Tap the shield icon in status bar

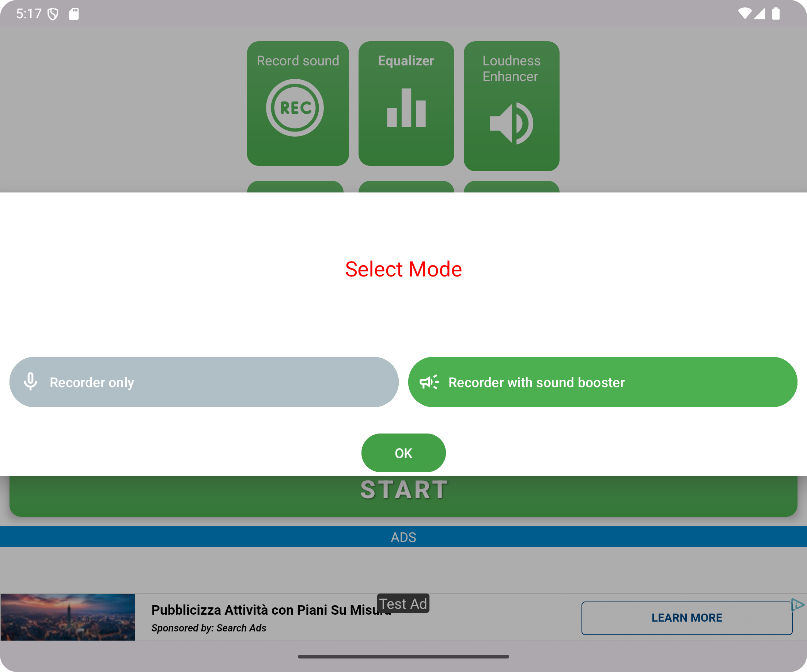coord(53,14)
